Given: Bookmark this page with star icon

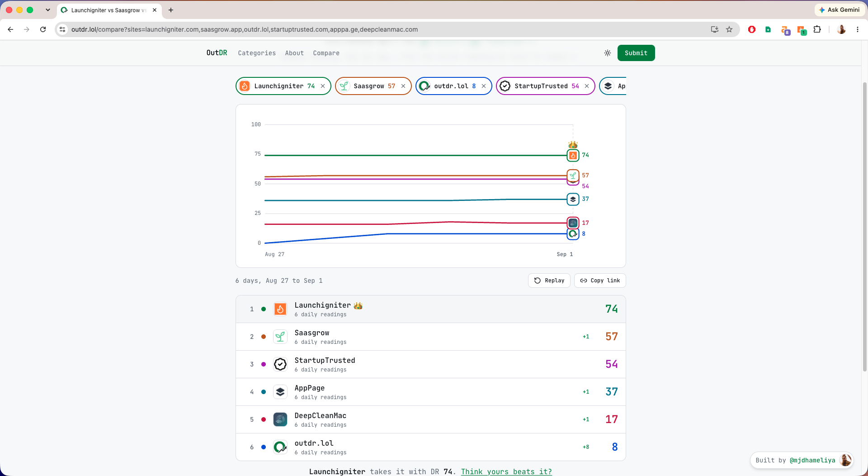Looking at the screenshot, I should click(729, 29).
